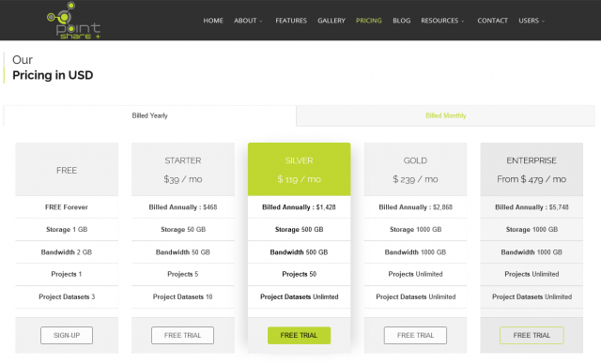Start the Silver plan FREE TRIAL
Screen dimensions: 601x364
299,335
